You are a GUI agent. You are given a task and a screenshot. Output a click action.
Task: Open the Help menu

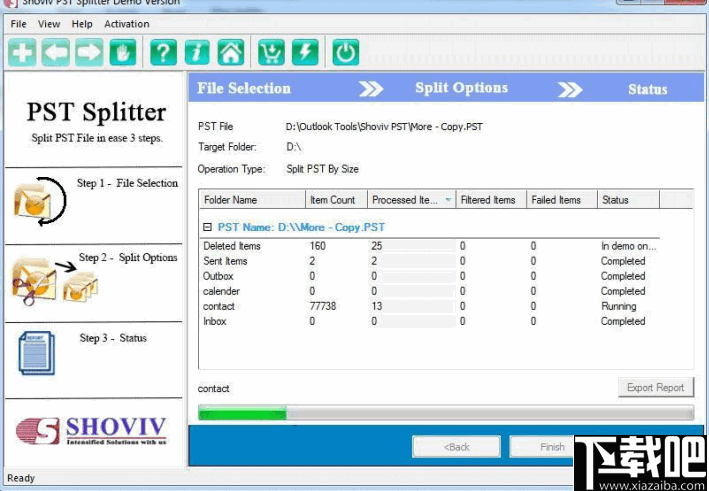pyautogui.click(x=82, y=24)
